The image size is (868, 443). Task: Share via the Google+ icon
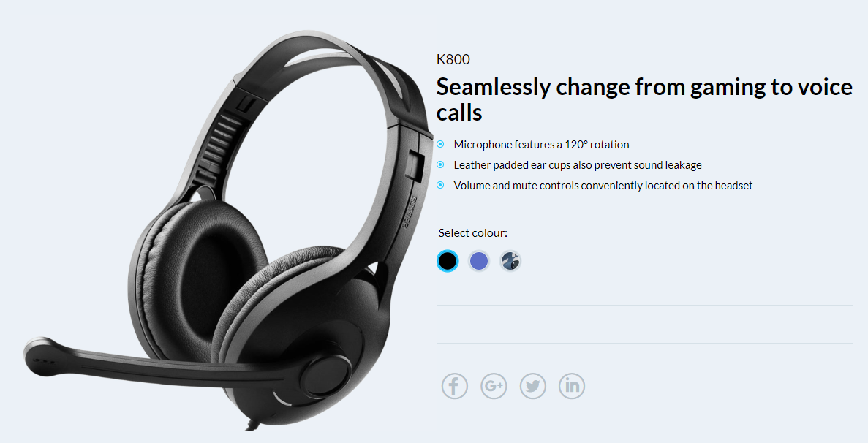(x=494, y=386)
